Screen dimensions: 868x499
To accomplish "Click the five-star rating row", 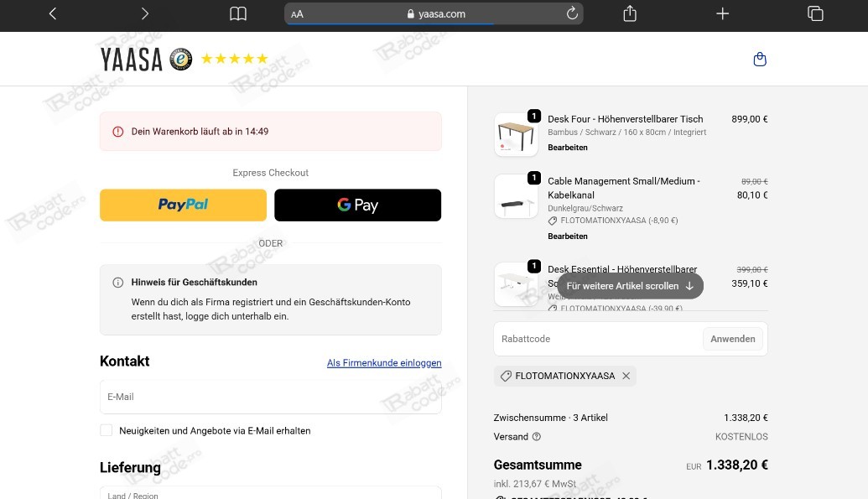I will click(235, 59).
